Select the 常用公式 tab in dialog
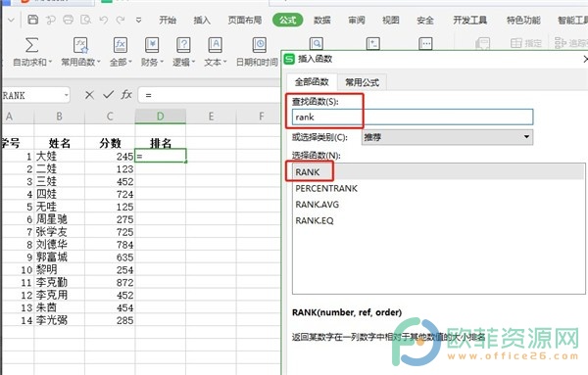588x375 pixels. tap(362, 82)
